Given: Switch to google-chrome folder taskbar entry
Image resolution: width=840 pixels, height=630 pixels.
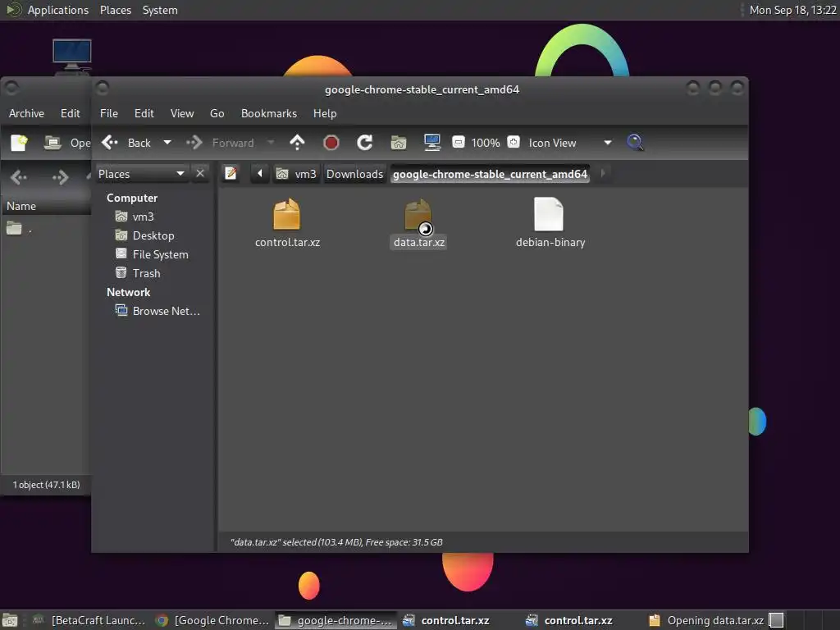Looking at the screenshot, I should [x=336, y=620].
